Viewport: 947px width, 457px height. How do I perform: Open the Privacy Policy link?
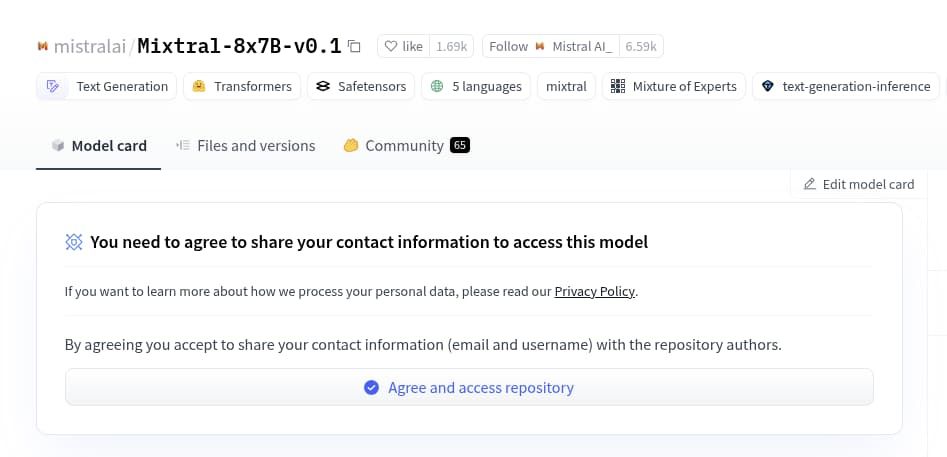click(594, 292)
